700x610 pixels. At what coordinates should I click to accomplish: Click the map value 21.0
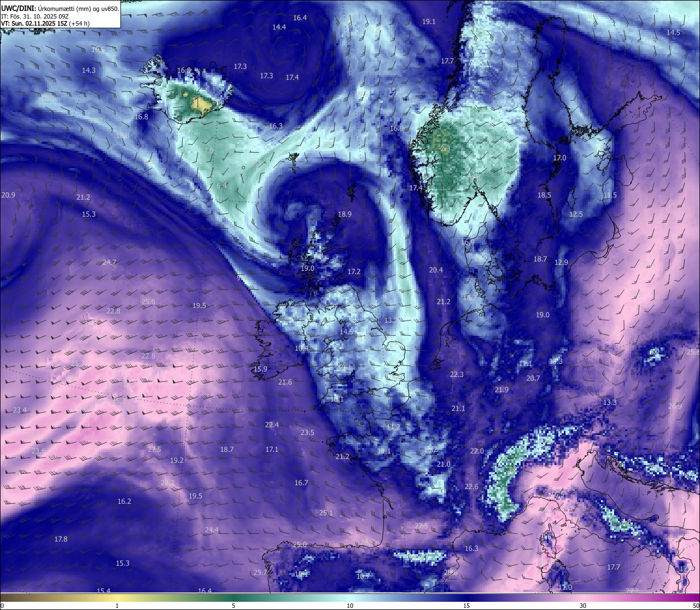[444, 464]
